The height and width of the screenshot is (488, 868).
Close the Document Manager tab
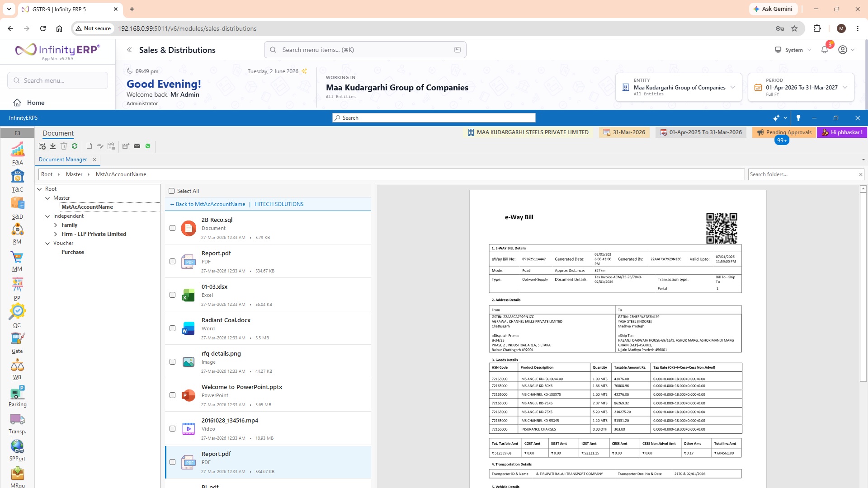click(x=94, y=160)
